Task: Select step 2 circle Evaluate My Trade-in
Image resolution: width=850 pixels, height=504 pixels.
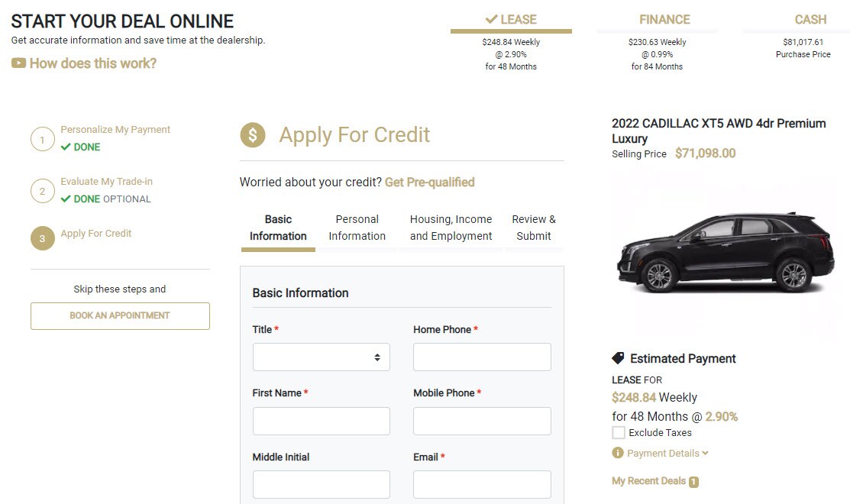Action: [x=42, y=191]
